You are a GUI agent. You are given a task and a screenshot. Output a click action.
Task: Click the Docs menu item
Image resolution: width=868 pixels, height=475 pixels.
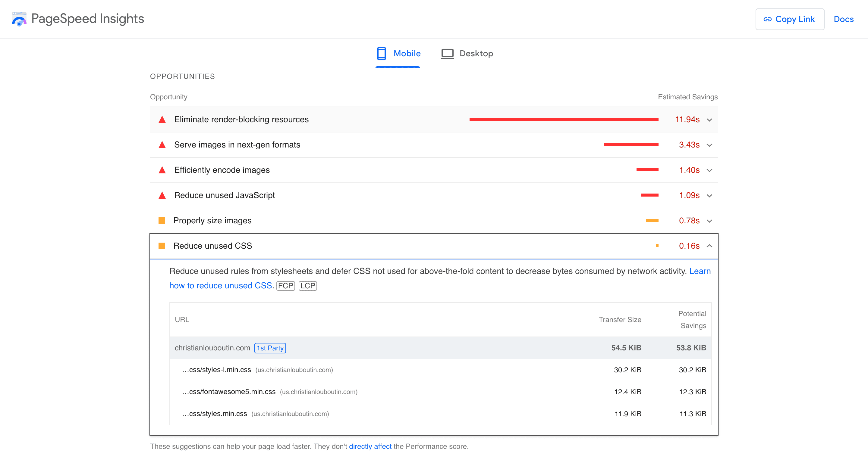click(x=843, y=19)
